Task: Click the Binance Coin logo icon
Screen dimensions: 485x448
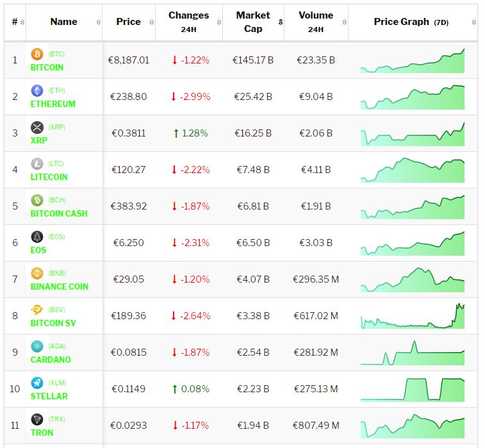Action: pos(37,274)
